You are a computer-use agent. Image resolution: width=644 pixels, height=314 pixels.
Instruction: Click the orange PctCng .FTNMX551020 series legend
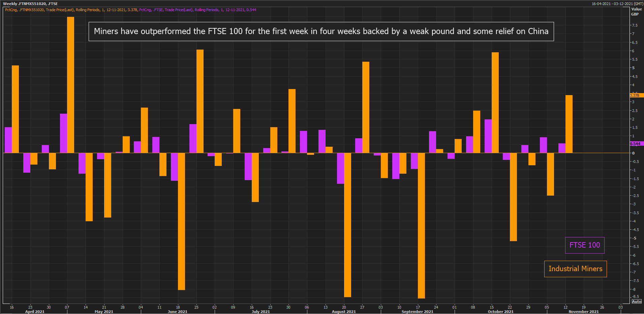click(71, 10)
